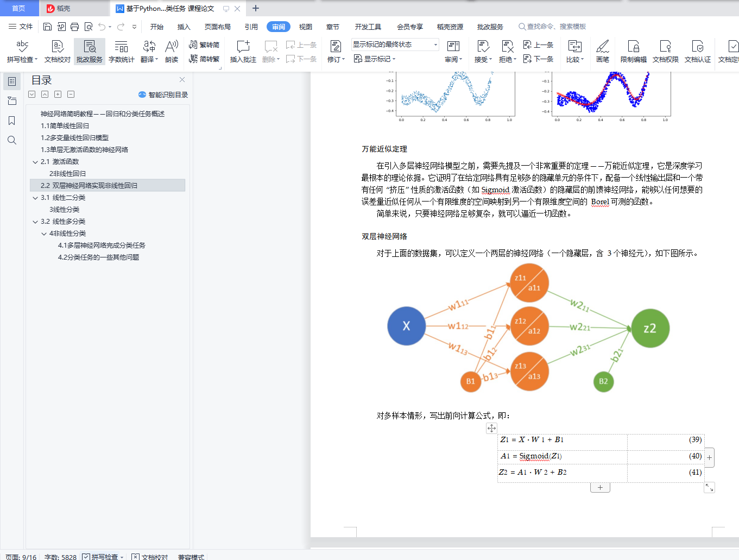Jump to 上一条 change beside 拒绝
The height and width of the screenshot is (560, 739).
click(x=538, y=45)
